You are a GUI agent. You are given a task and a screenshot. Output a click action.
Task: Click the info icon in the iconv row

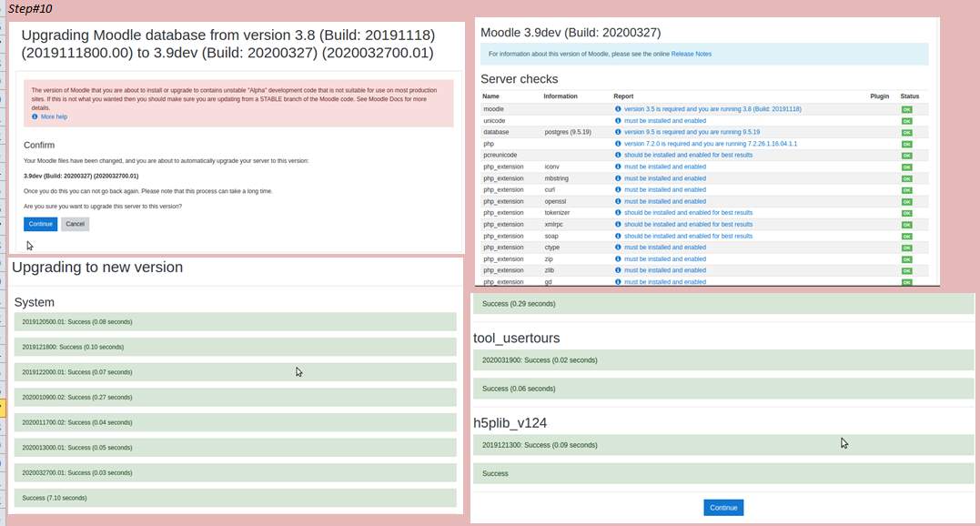618,167
